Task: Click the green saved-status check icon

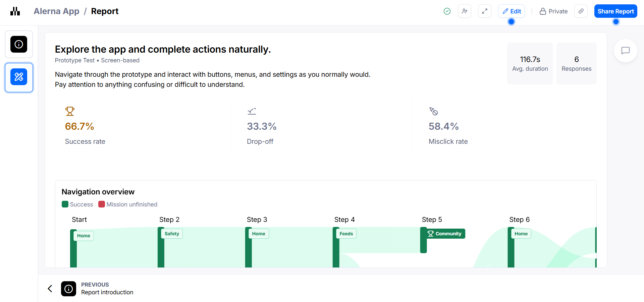Action: [x=447, y=11]
